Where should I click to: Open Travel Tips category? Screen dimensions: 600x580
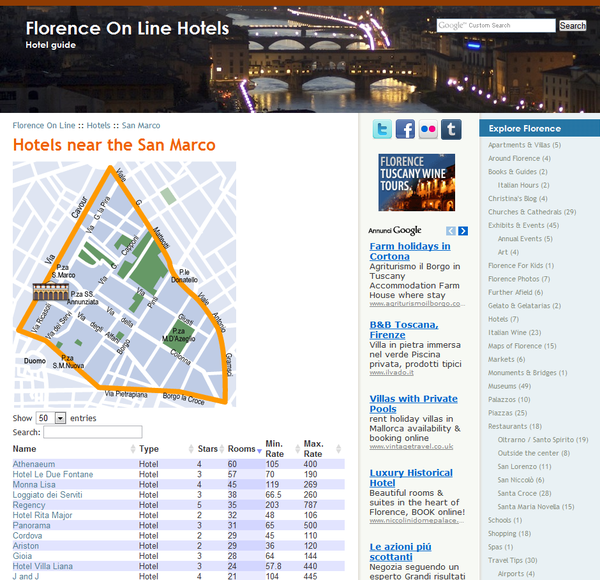[512, 560]
